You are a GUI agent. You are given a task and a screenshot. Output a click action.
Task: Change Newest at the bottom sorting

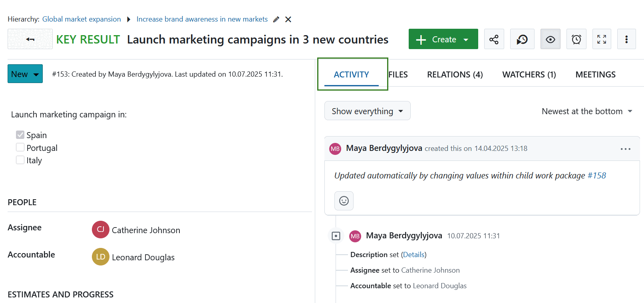586,111
